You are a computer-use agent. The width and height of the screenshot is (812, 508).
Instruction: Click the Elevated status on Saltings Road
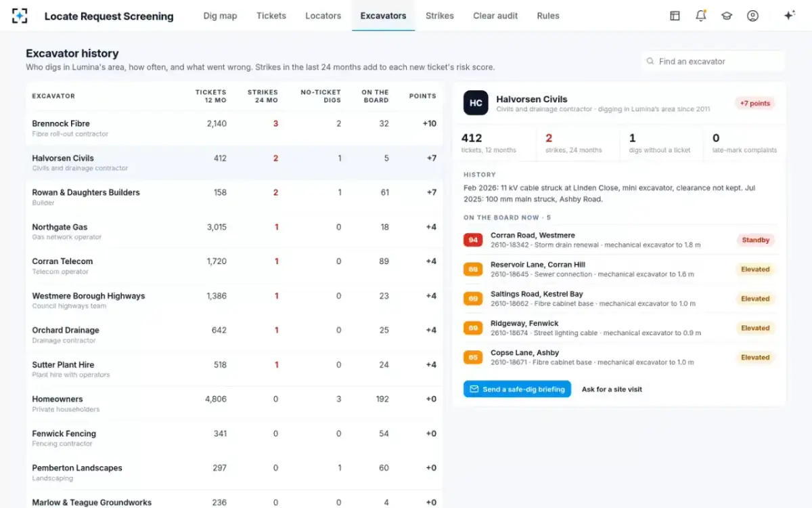755,299
